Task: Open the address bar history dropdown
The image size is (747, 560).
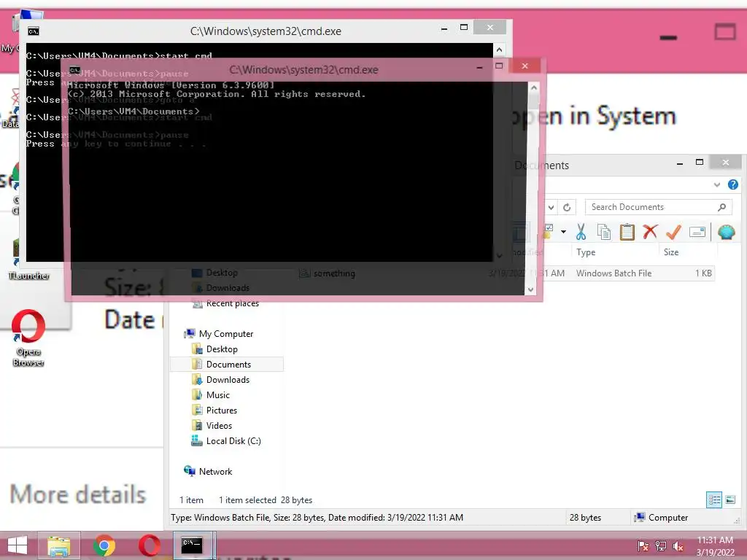Action: pos(551,207)
